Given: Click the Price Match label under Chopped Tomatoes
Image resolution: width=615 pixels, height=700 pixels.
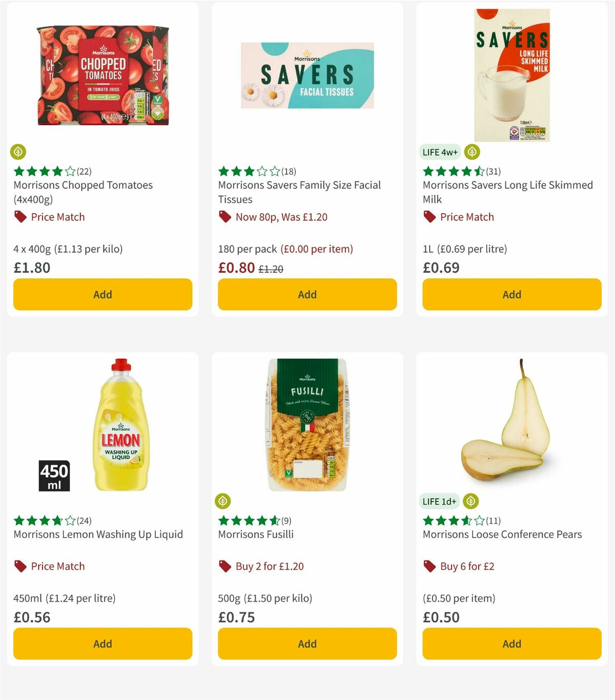Looking at the screenshot, I should [57, 217].
